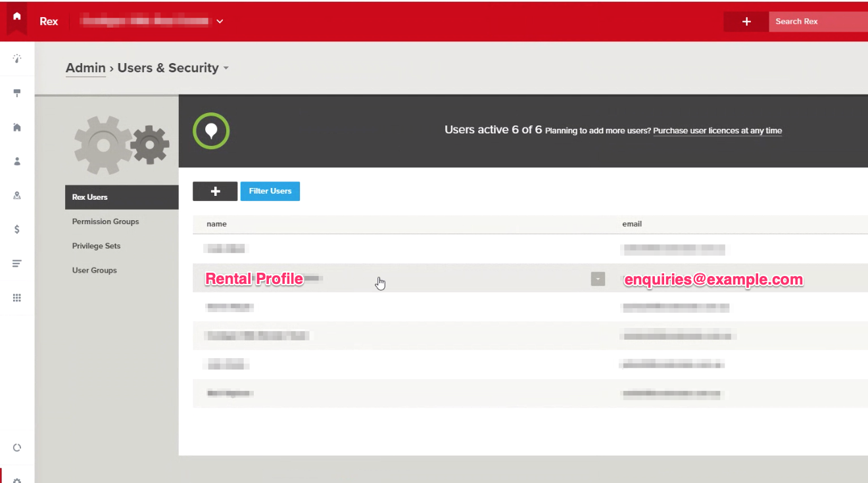Open the house properties icon in sidebar
The width and height of the screenshot is (868, 483).
tap(17, 127)
